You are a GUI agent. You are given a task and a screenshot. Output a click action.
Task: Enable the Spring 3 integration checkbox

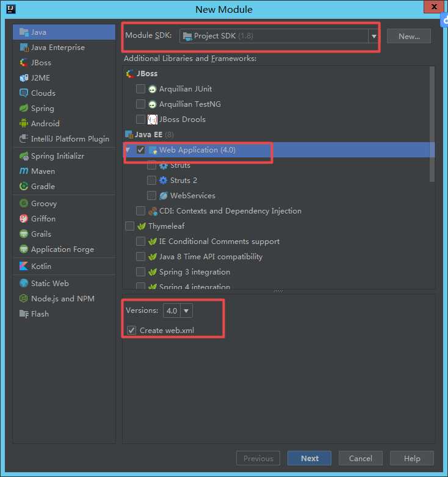click(140, 271)
